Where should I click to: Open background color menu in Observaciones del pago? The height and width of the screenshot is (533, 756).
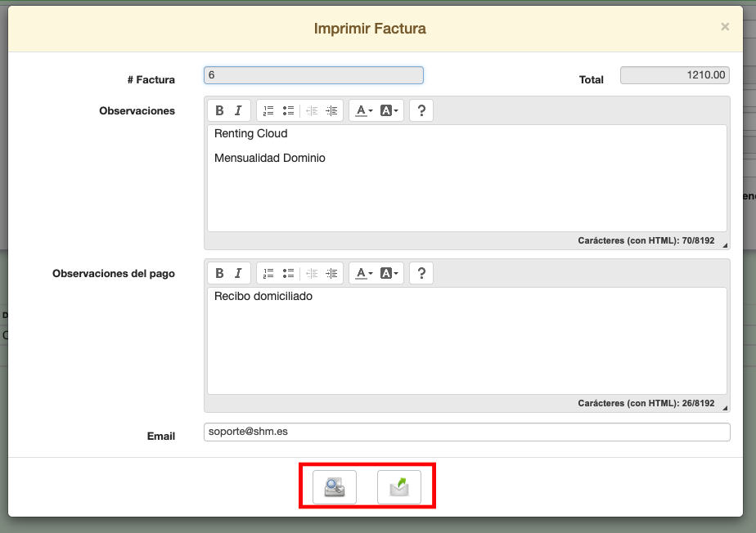[390, 274]
